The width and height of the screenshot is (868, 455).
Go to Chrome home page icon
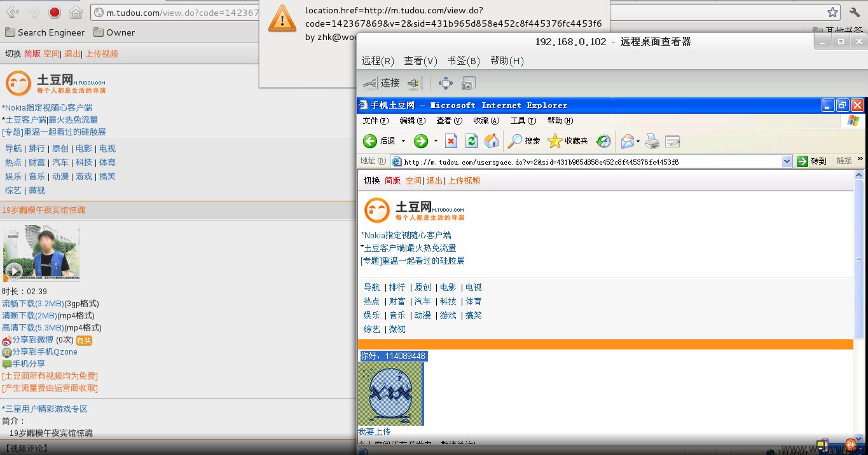point(76,12)
